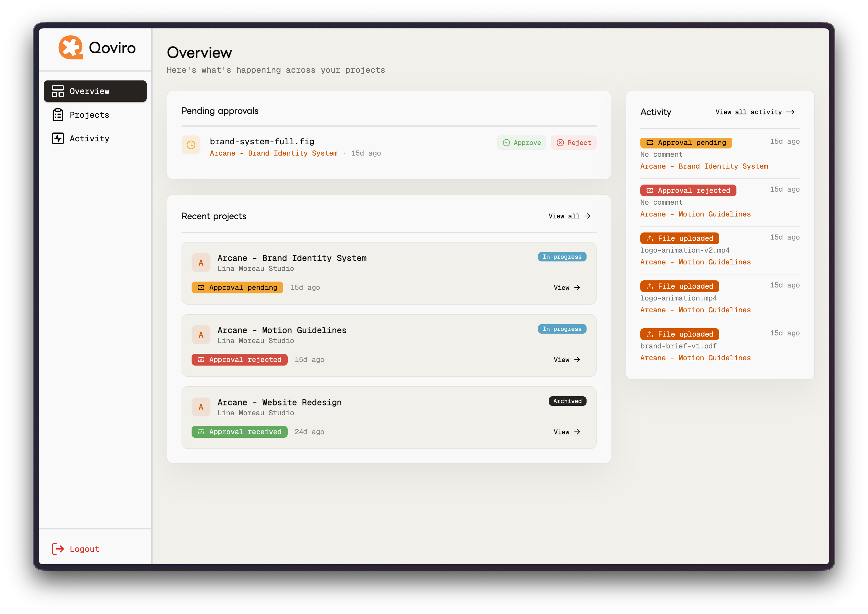Image resolution: width=868 pixels, height=614 pixels.
Task: Open Arcane - Brand Identity System link in Activity
Action: [x=704, y=166]
